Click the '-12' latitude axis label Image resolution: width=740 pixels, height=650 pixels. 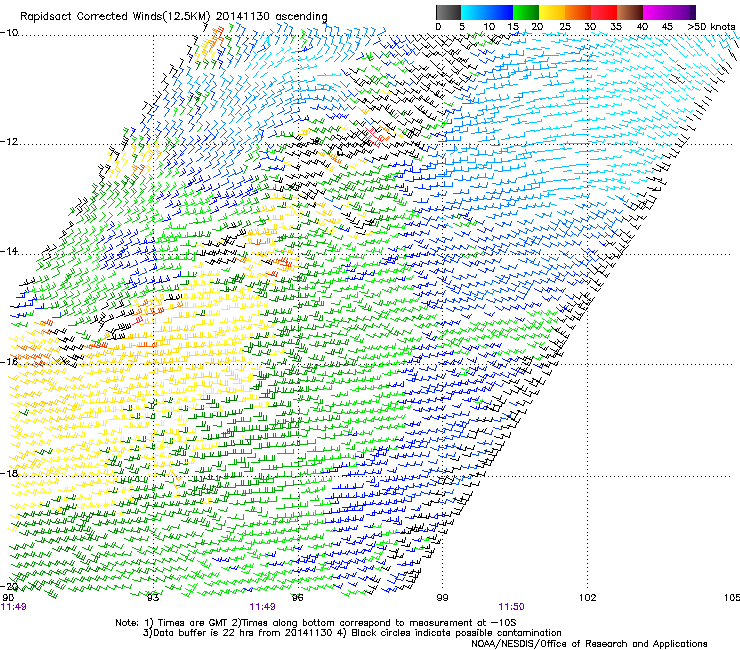9,142
